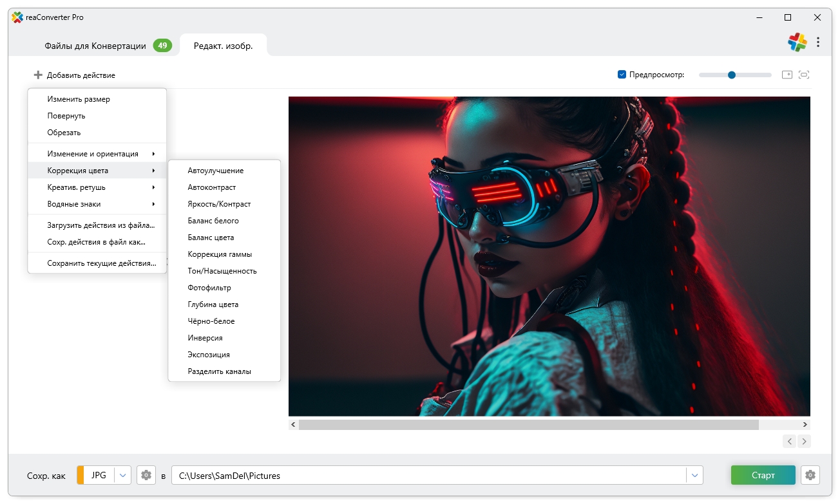The width and height of the screenshot is (840, 504).
Task: Expand the JPG output format dropdown
Action: (x=123, y=476)
